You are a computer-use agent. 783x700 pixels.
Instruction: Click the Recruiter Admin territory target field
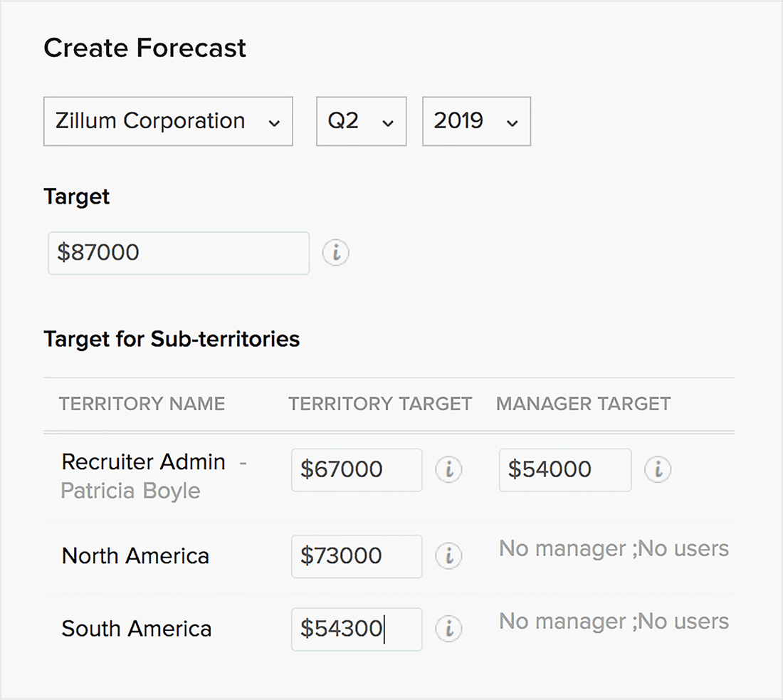tap(356, 469)
